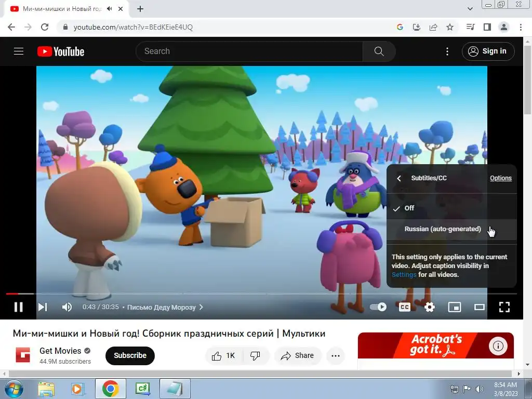This screenshot has width=532, height=399.
Task: Open notepad-like app in taskbar
Action: point(175,389)
